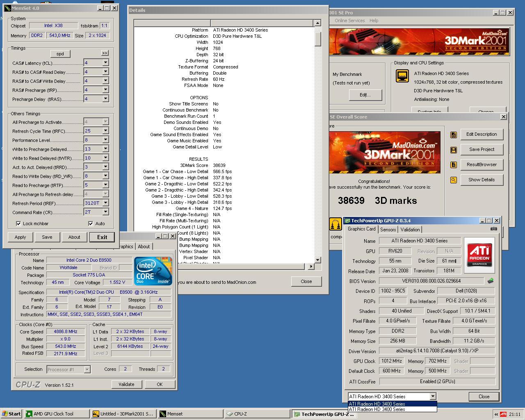The width and height of the screenshot is (525, 420).
Task: Collapse the GPU selection dropdown arrow in GPU-Z
Action: click(x=433, y=396)
